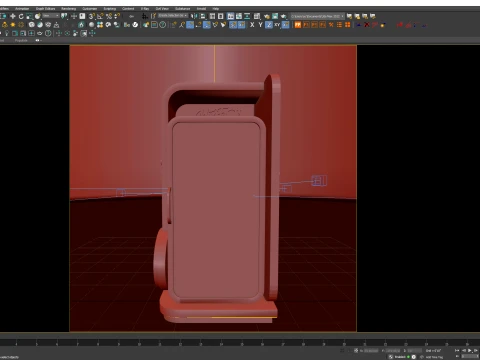Open Render Setup teapot icon
The image size is (480, 360).
267,16
